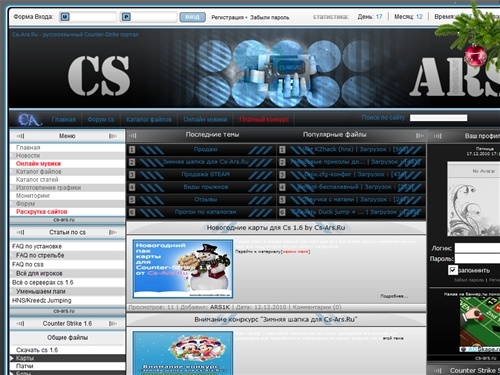
Task: Select Новости in the side Меню
Action: [28, 156]
